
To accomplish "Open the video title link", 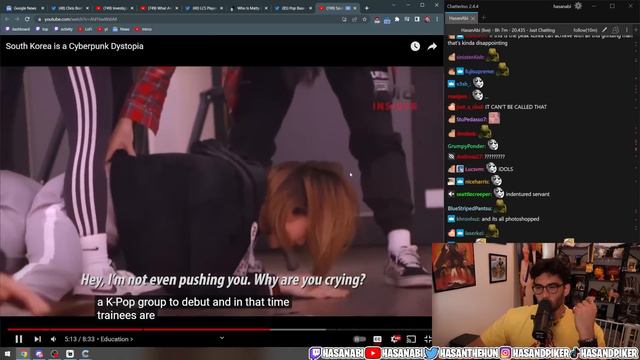I will pos(74,46).
